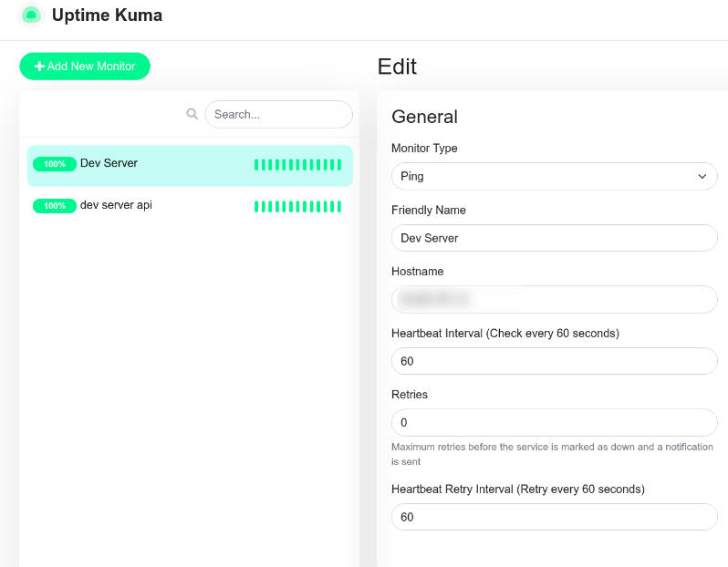Click the dev server api 100% badge
The image size is (728, 567).
(x=55, y=206)
